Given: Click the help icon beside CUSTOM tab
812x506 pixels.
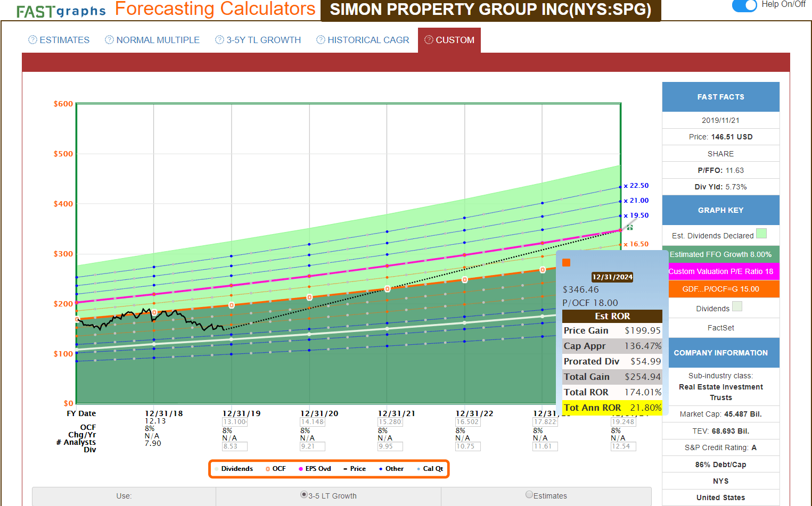Looking at the screenshot, I should pyautogui.click(x=429, y=40).
